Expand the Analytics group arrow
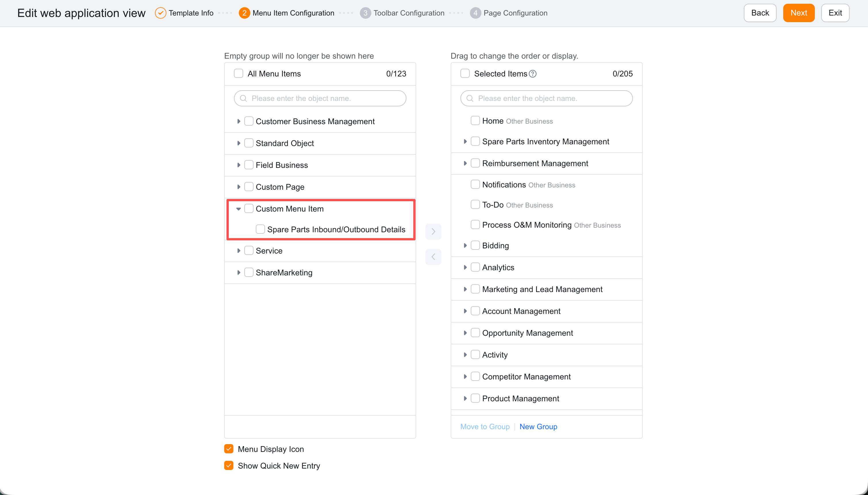This screenshot has width=868, height=495. coord(465,267)
